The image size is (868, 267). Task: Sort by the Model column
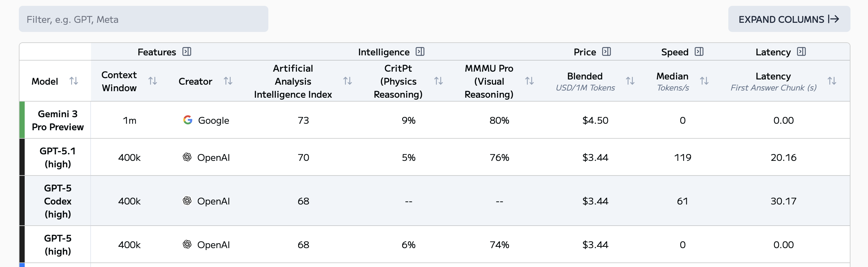click(74, 81)
